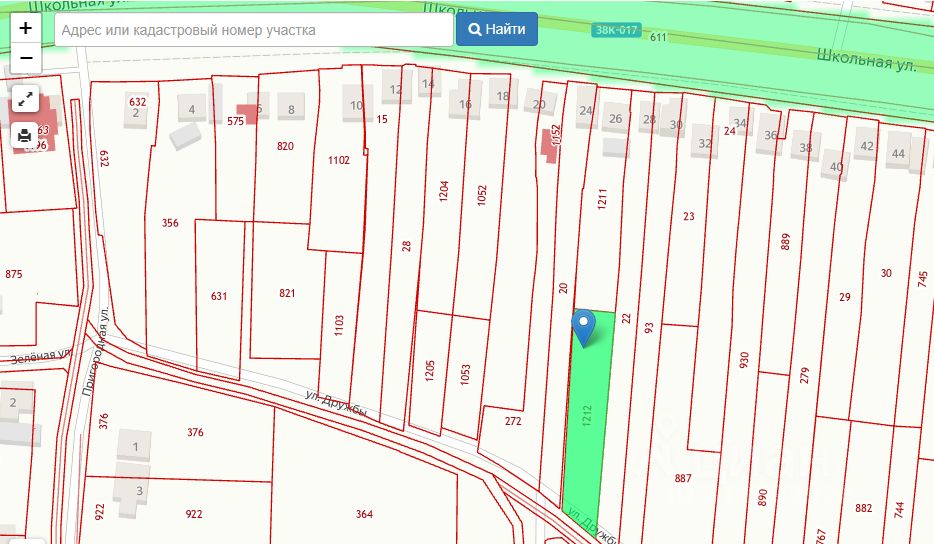Select parcel labeled 889

[785, 241]
